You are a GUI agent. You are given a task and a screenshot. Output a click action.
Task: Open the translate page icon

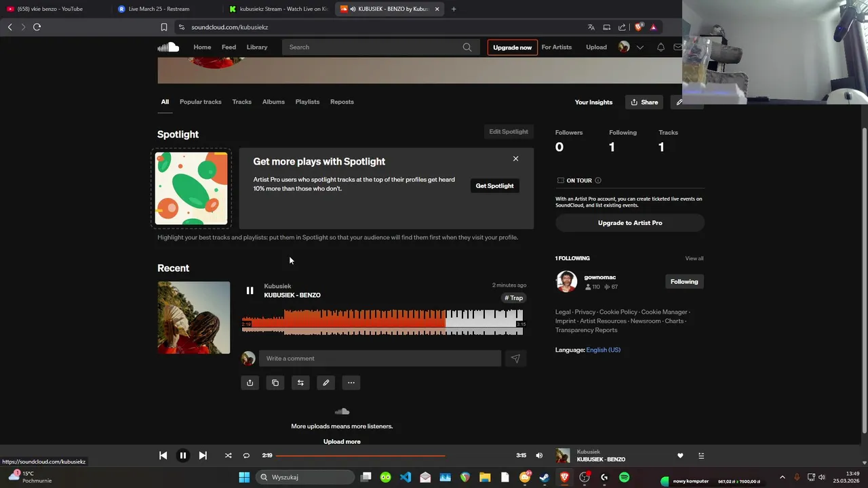tap(591, 27)
